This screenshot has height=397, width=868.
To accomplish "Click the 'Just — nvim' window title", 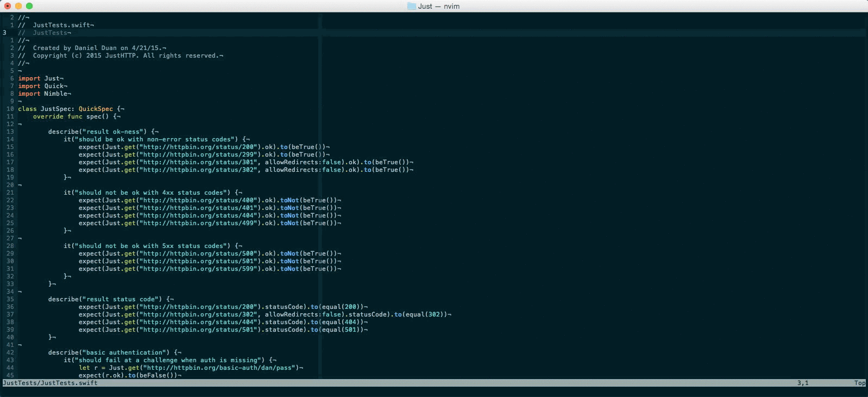I will click(439, 6).
